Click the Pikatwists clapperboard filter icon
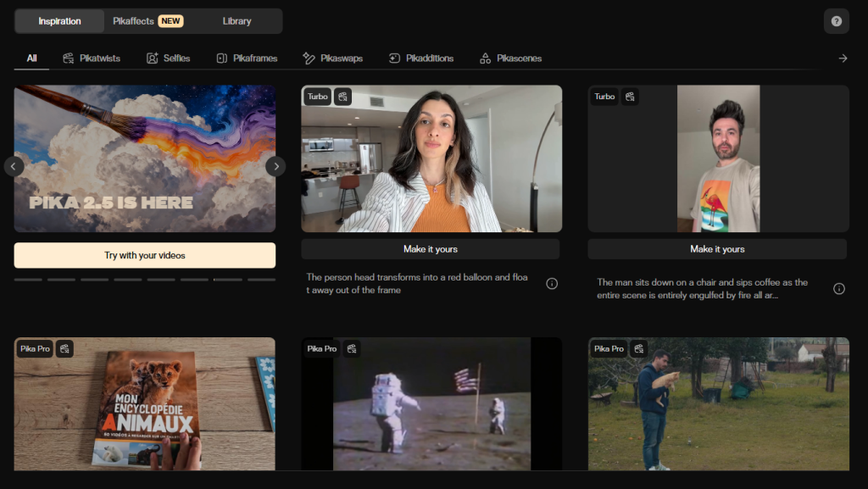The width and height of the screenshot is (868, 489). pyautogui.click(x=67, y=58)
